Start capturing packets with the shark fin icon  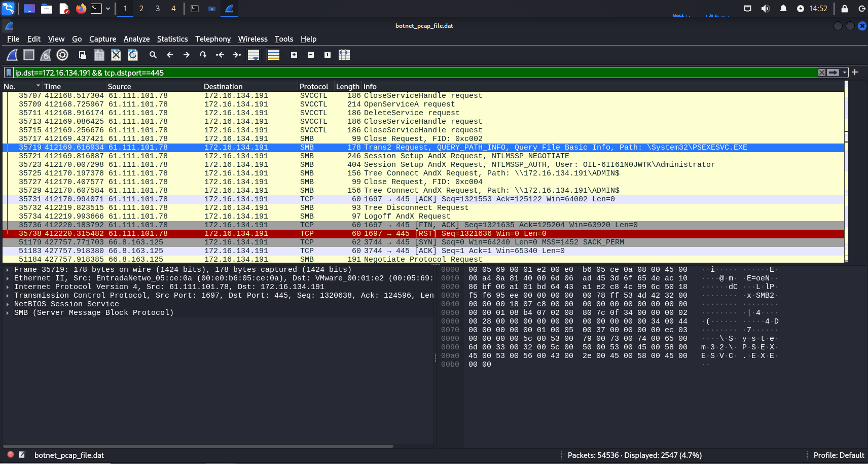click(12, 55)
